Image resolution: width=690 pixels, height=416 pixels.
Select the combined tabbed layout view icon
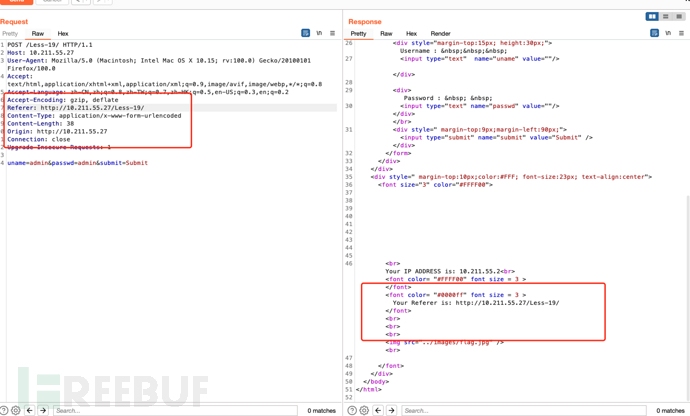[680, 17]
